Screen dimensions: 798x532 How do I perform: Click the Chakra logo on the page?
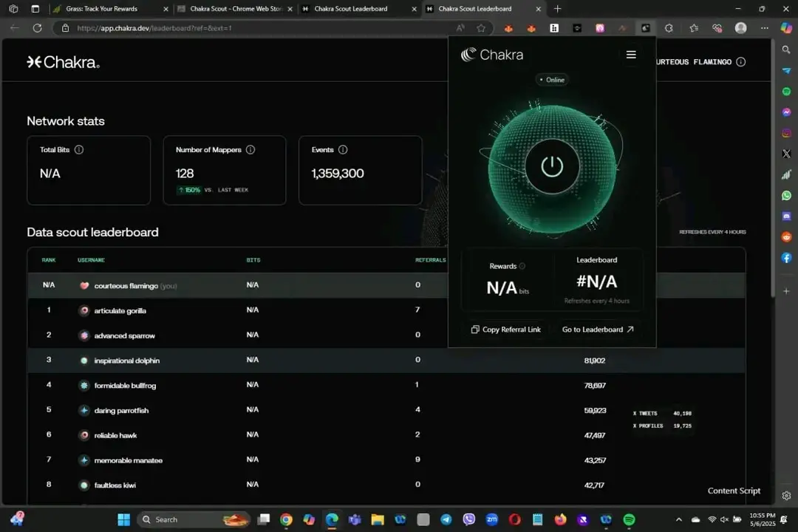click(63, 62)
